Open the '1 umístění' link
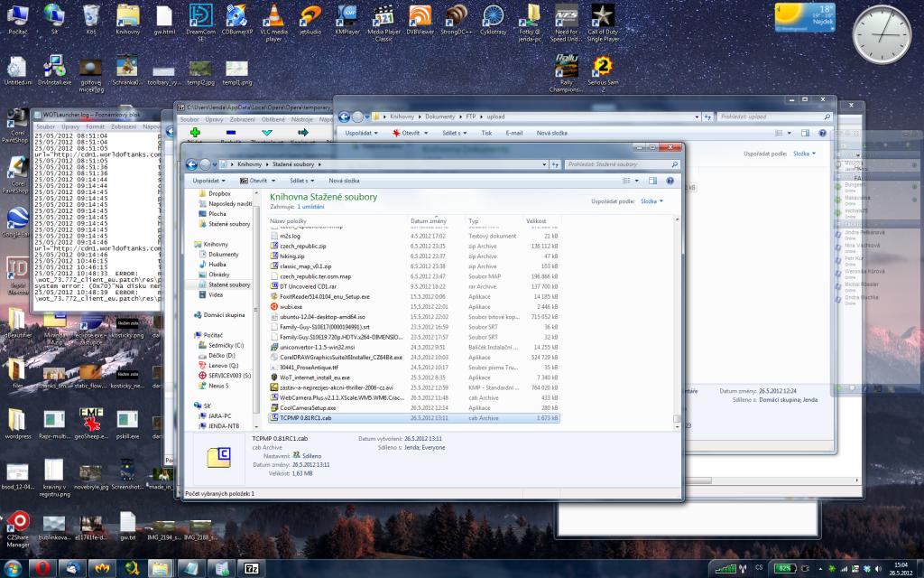 [310, 207]
